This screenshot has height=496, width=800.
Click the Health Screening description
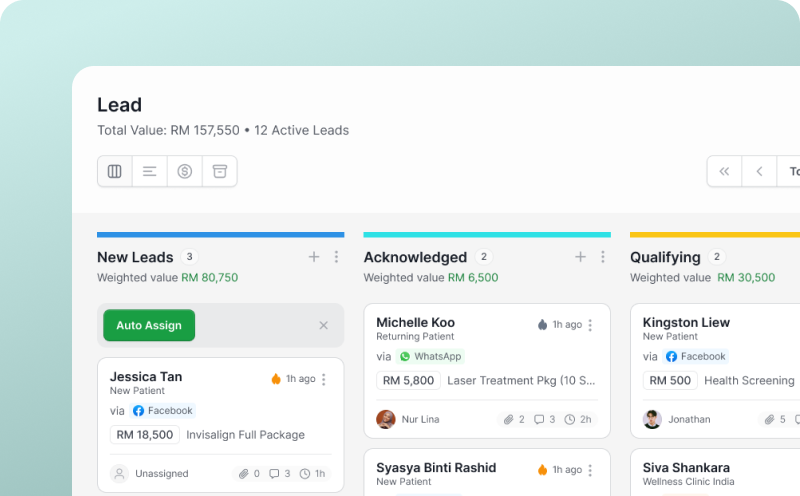[x=749, y=381]
